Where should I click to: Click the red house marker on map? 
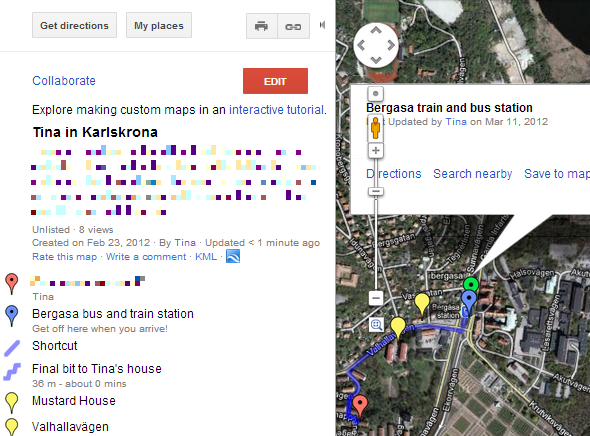tap(360, 405)
